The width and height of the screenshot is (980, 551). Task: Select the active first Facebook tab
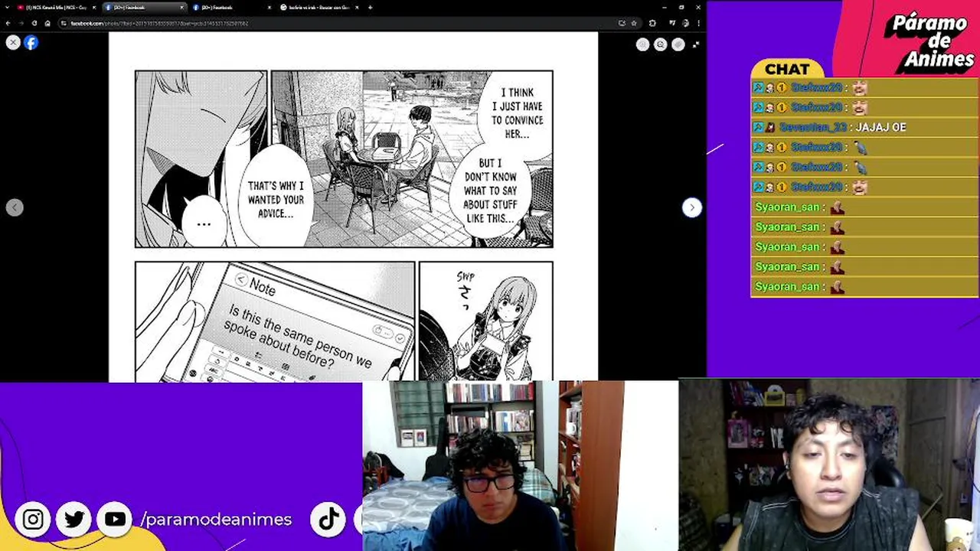144,7
